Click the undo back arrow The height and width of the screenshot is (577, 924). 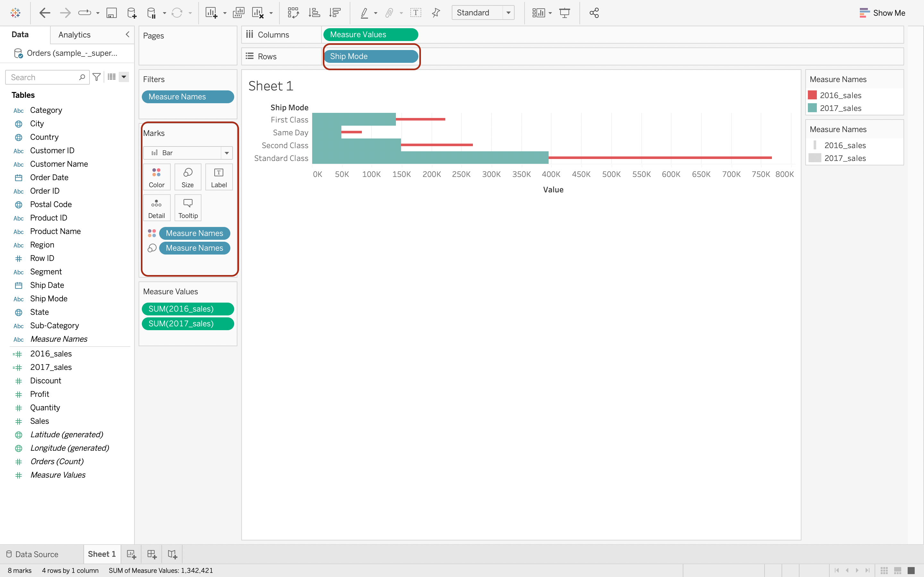click(x=45, y=13)
